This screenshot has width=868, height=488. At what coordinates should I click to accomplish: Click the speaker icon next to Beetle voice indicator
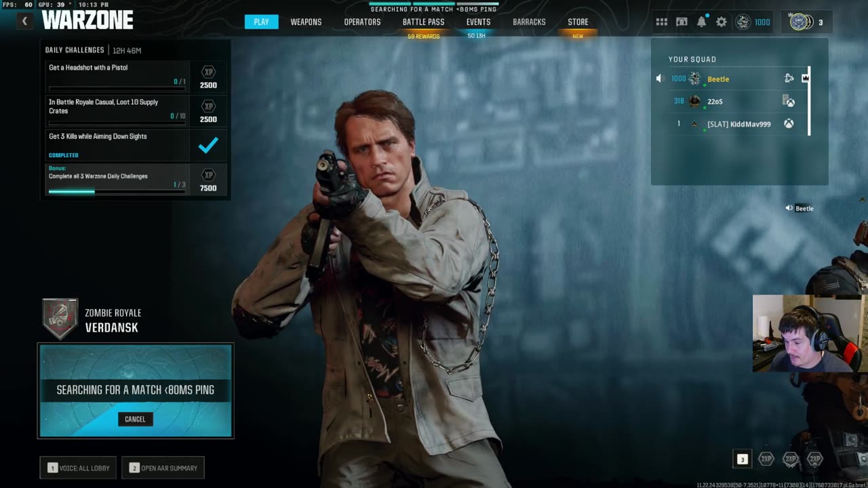789,208
